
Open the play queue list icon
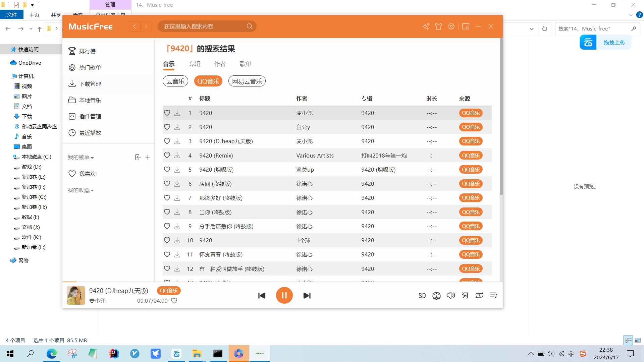point(493,295)
